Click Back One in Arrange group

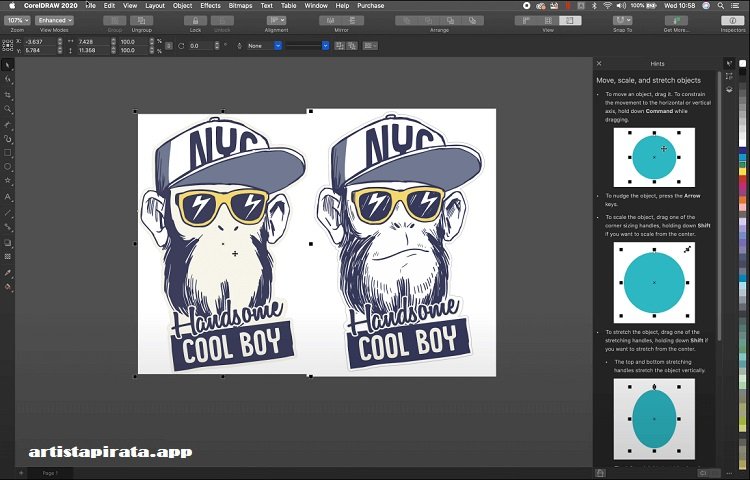coord(451,21)
